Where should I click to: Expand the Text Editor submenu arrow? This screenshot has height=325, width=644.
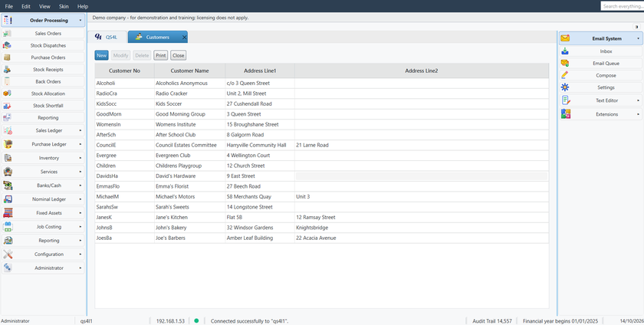[638, 100]
